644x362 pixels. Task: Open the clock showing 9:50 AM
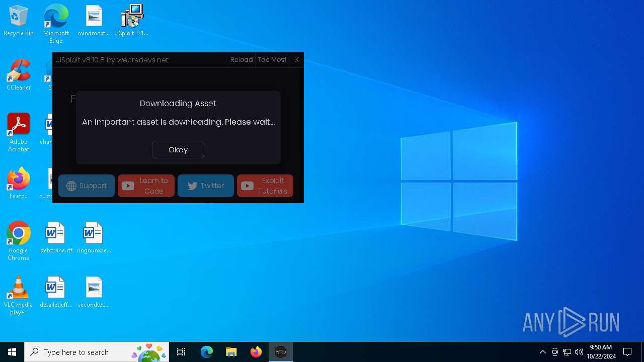click(601, 352)
